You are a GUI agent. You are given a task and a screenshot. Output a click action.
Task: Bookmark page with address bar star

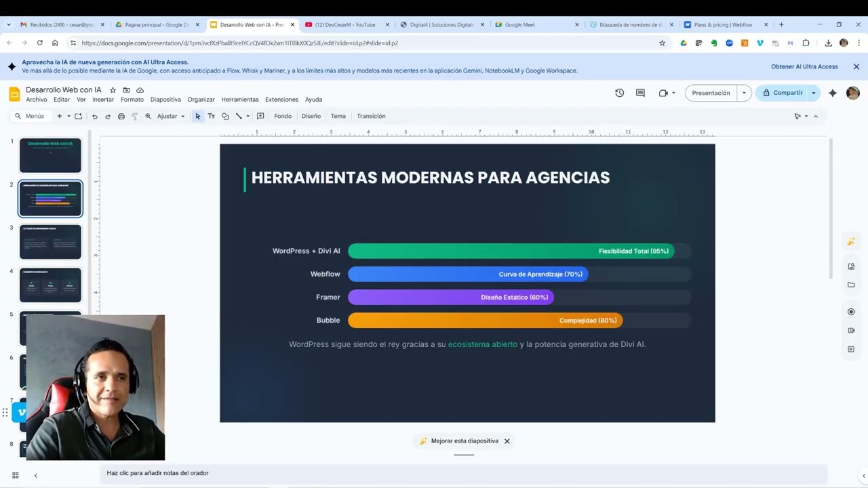coord(663,43)
